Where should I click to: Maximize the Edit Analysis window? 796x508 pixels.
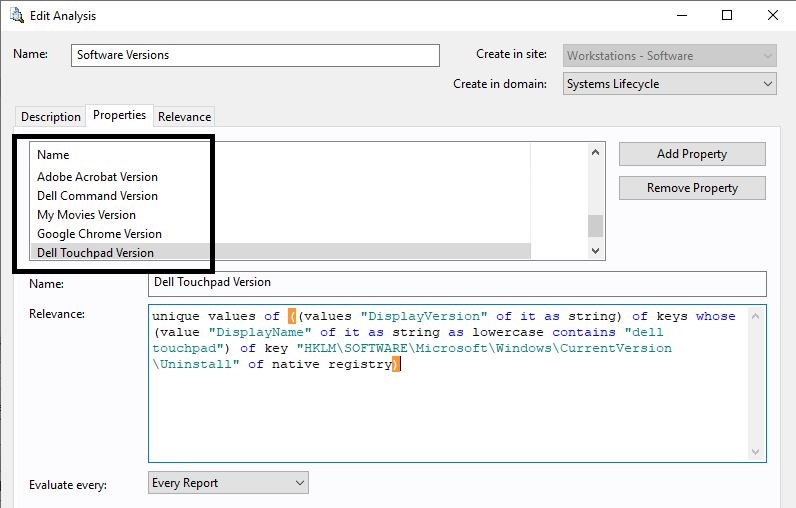(x=727, y=15)
